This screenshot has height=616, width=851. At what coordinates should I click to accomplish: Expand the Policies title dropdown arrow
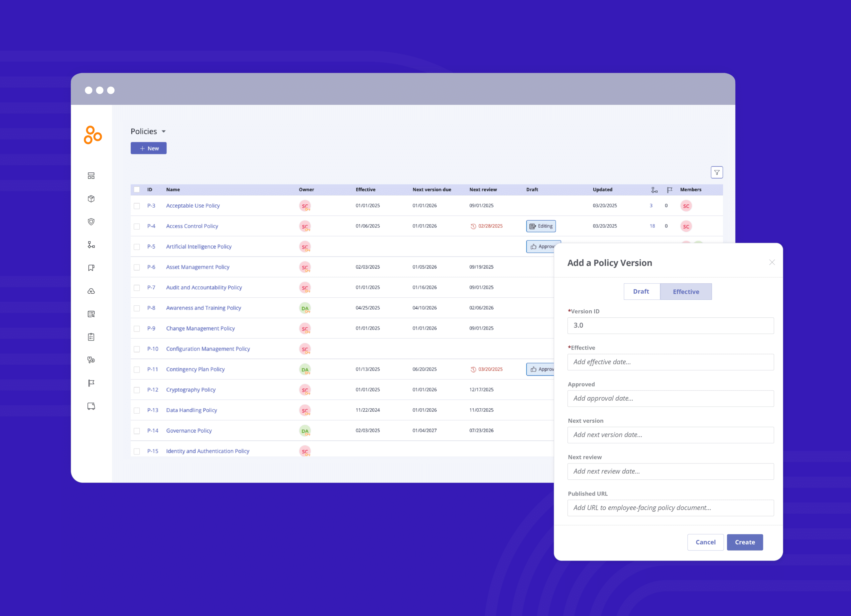point(164,132)
